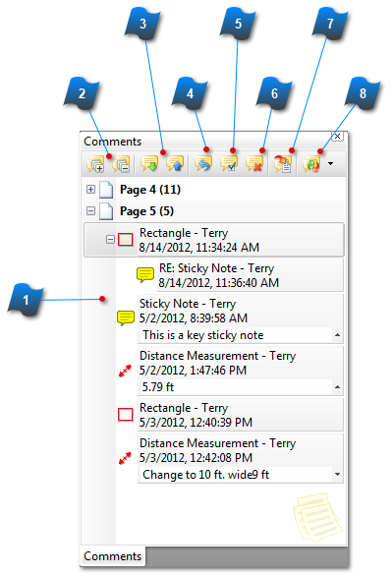The height and width of the screenshot is (576, 392).
Task: Click the page icon next to Page 5 (5)
Action: pyautogui.click(x=106, y=211)
